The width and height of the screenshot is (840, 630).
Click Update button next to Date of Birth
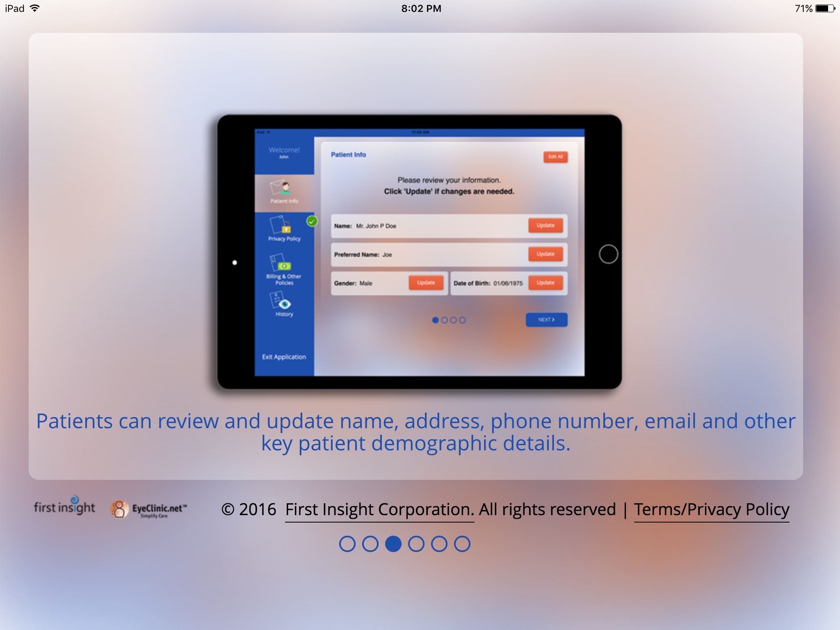[545, 283]
